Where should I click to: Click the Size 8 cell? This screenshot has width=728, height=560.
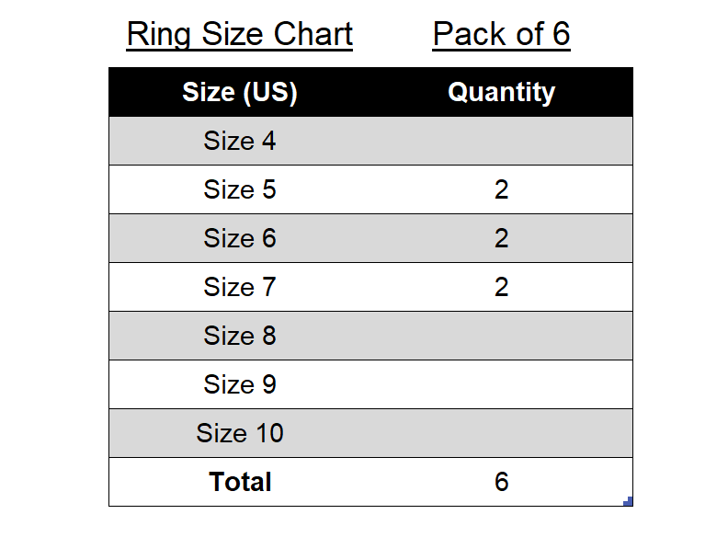(x=240, y=337)
